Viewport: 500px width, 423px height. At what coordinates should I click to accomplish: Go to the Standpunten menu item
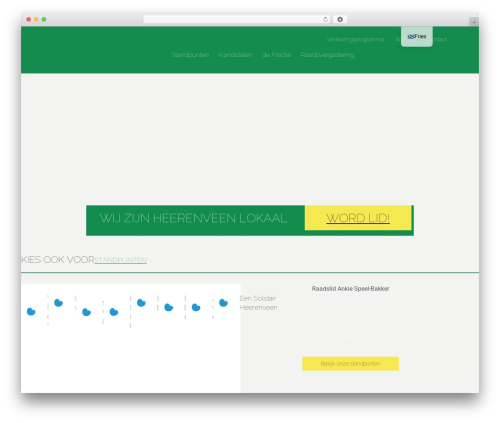click(190, 55)
